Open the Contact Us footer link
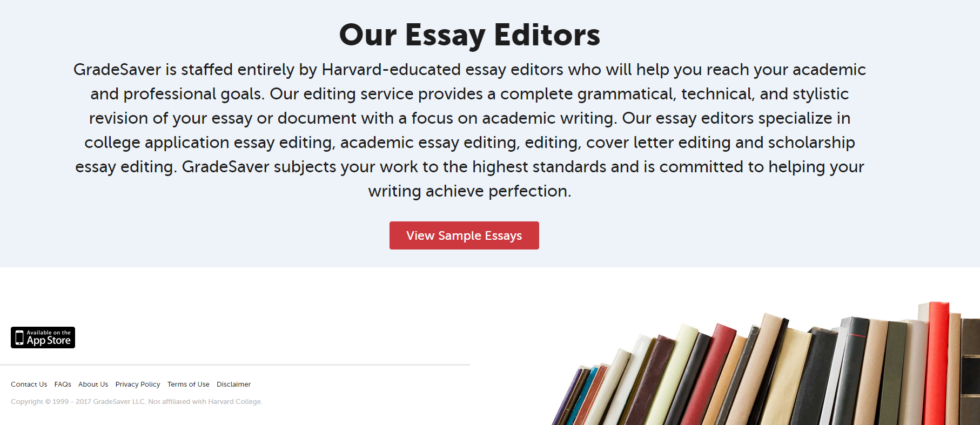 (x=29, y=384)
